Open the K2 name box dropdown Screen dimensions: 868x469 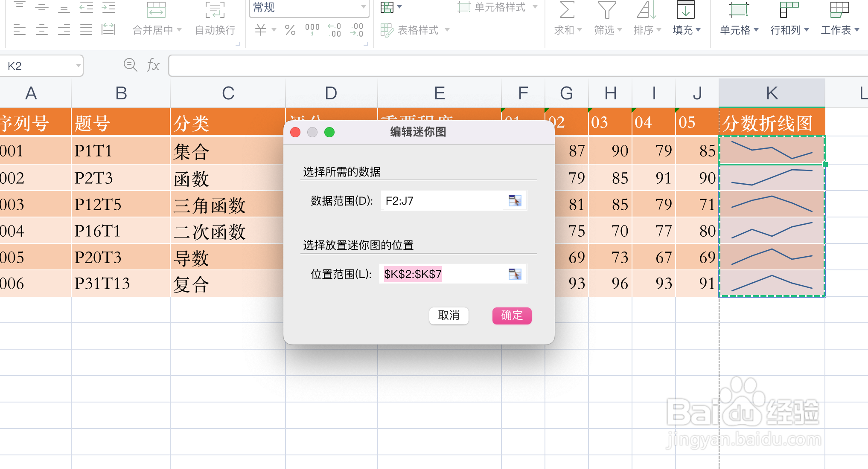(x=78, y=66)
